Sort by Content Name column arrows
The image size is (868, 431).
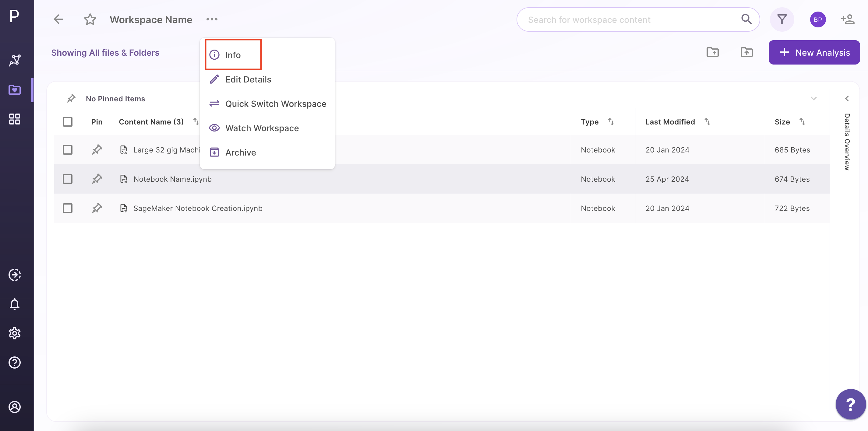pyautogui.click(x=196, y=121)
